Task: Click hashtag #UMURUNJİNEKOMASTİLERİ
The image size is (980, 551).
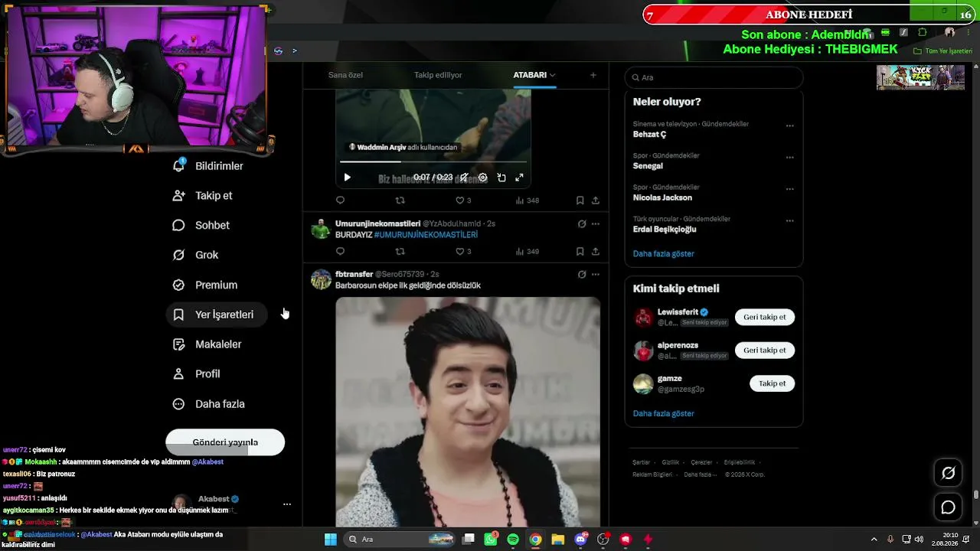Action: tap(426, 235)
